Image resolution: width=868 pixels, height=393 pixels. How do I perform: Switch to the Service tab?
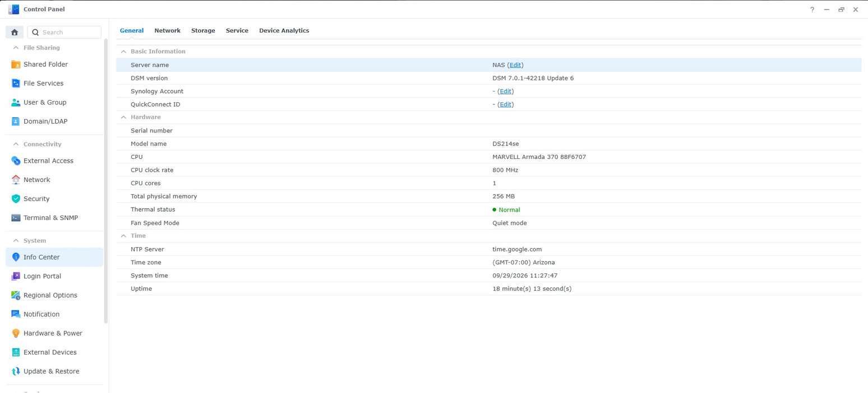tap(237, 31)
